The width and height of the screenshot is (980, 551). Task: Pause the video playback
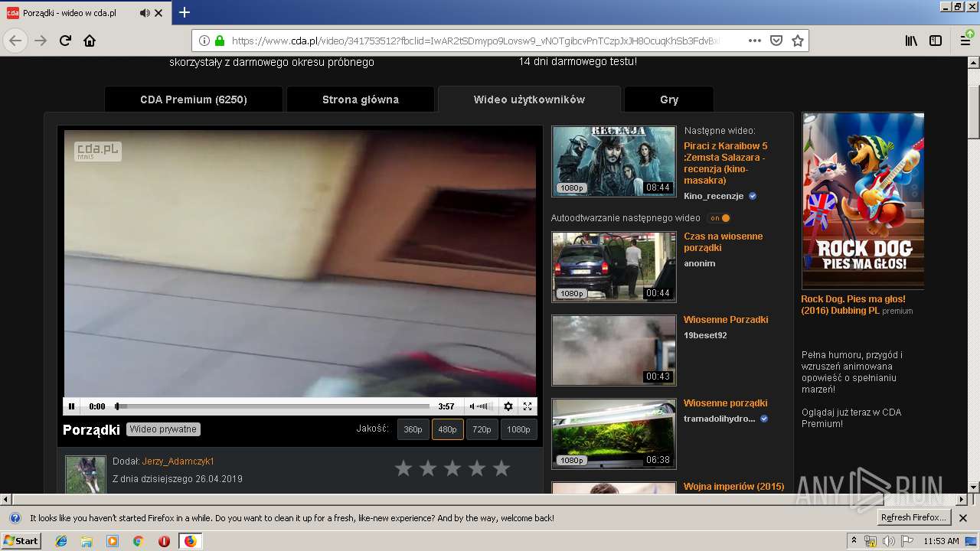tap(72, 406)
